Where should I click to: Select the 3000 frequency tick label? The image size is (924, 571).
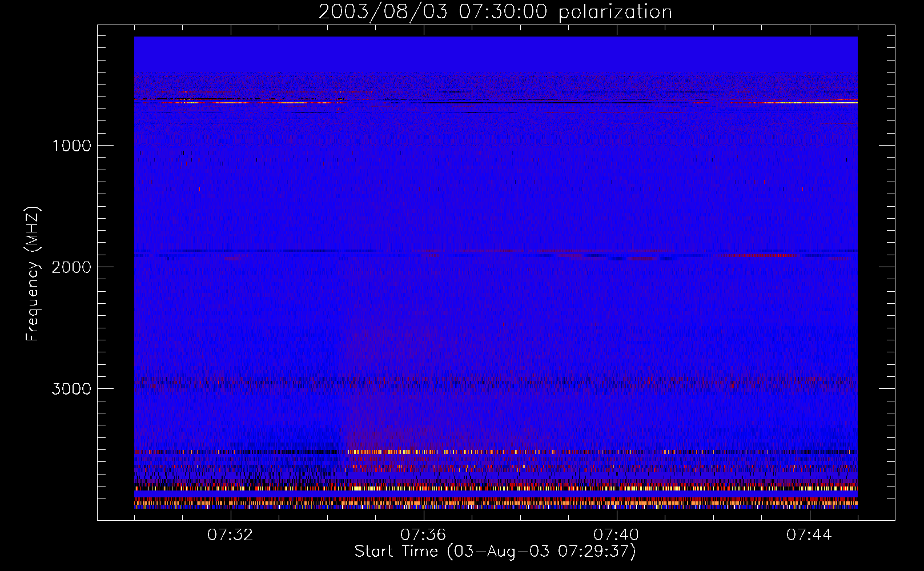click(71, 389)
